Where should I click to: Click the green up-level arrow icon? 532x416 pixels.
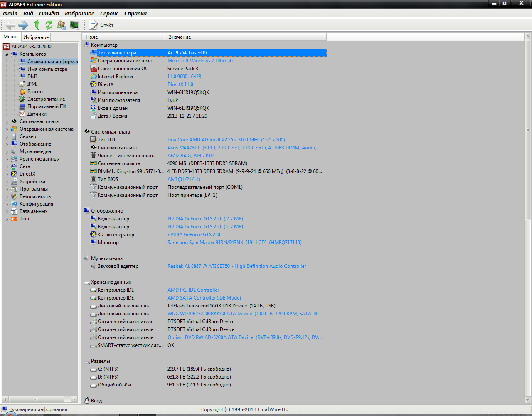[37, 25]
